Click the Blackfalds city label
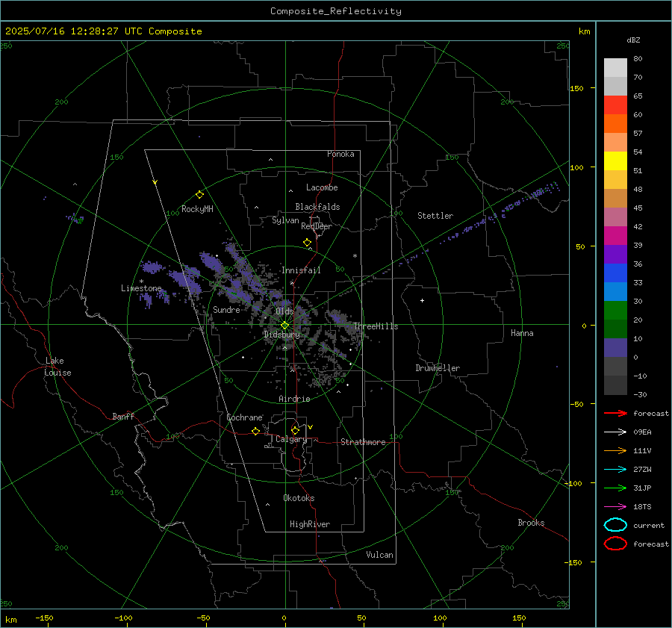The width and height of the screenshot is (672, 628). click(x=317, y=207)
